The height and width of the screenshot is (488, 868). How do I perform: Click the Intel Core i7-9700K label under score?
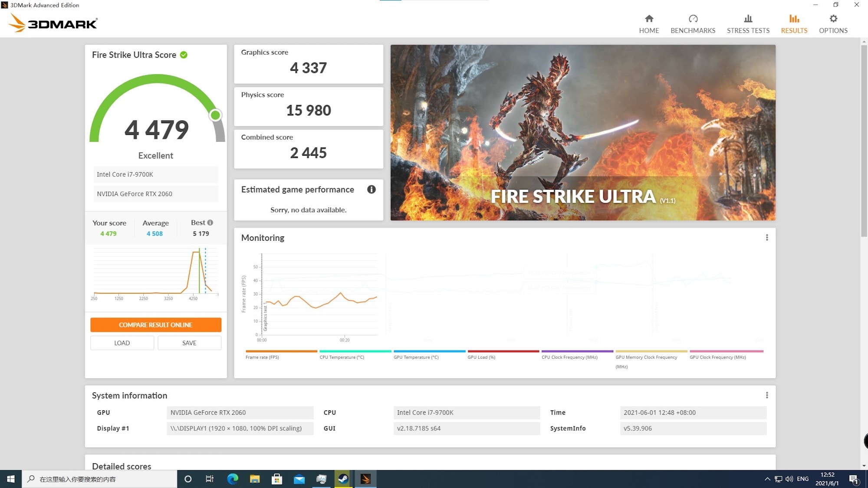(x=155, y=174)
